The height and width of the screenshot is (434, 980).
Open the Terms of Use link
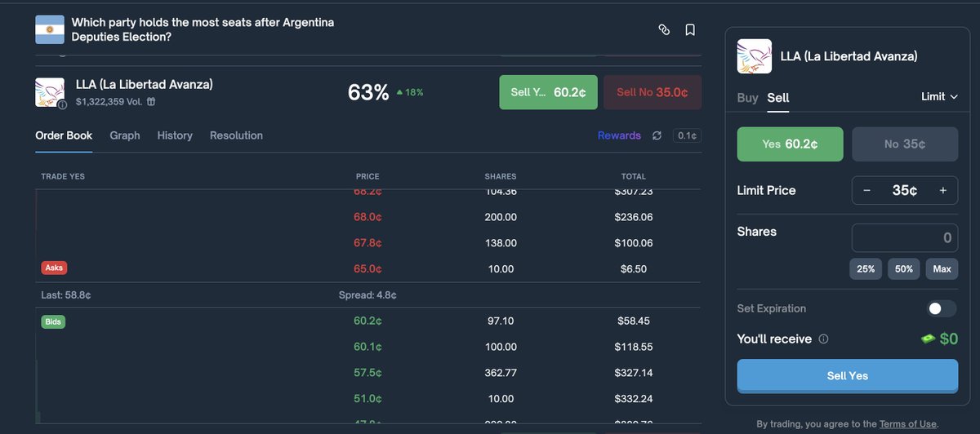pyautogui.click(x=908, y=424)
